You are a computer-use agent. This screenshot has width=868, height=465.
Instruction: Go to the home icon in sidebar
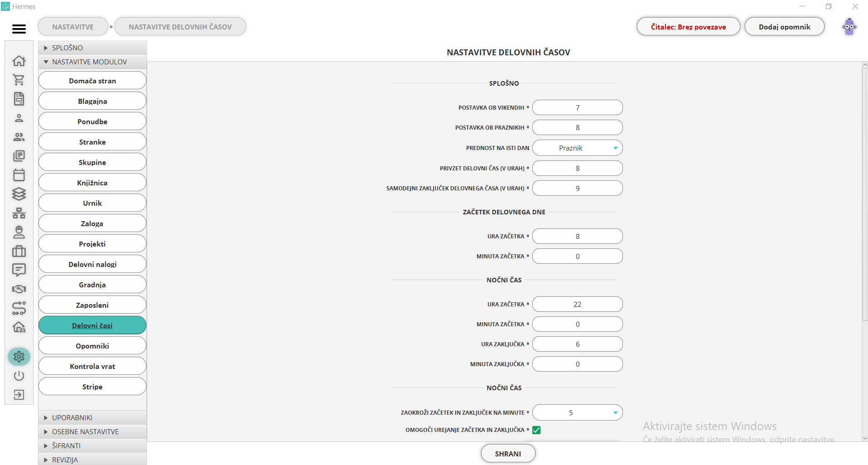click(x=19, y=61)
